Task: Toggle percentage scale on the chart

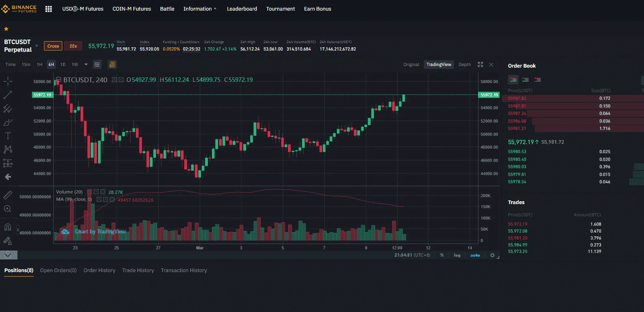Action: coord(442,255)
